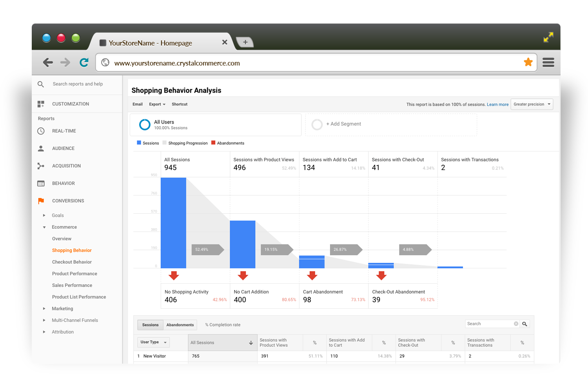Click the Acquisition branching icon
This screenshot has width=588, height=377.
click(x=41, y=166)
